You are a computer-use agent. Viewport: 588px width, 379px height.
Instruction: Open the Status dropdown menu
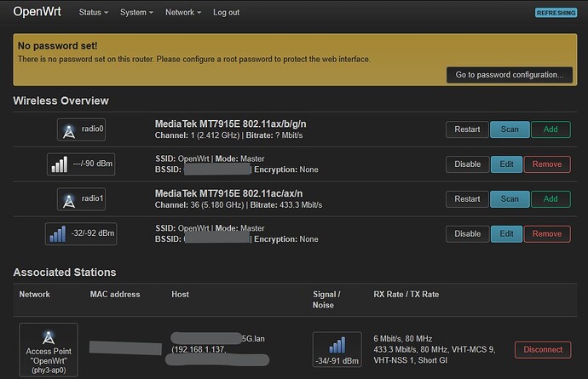[94, 13]
